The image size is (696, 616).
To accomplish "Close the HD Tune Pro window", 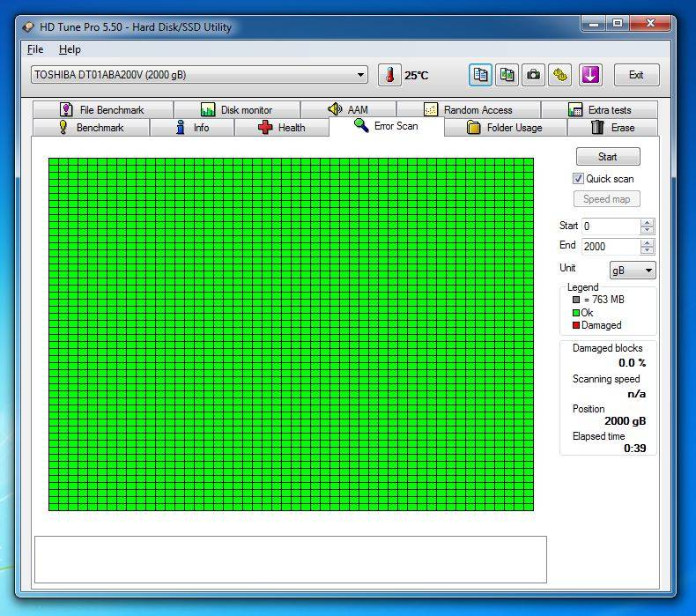I will (650, 24).
